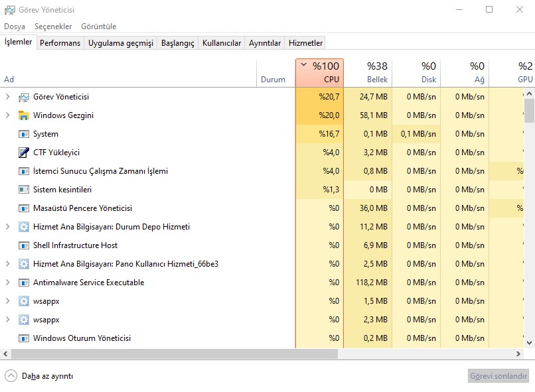Click the %20,7 CPU value
535x392 pixels.
[x=329, y=97]
